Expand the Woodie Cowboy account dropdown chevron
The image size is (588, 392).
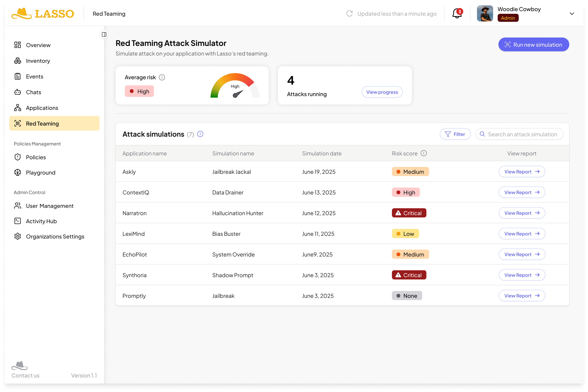[572, 14]
